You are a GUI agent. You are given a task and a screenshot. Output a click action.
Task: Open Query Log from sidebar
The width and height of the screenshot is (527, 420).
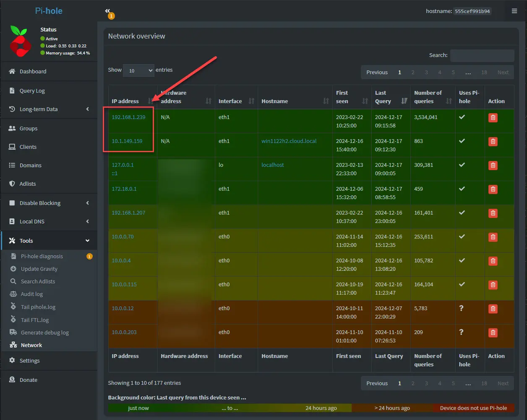32,91
